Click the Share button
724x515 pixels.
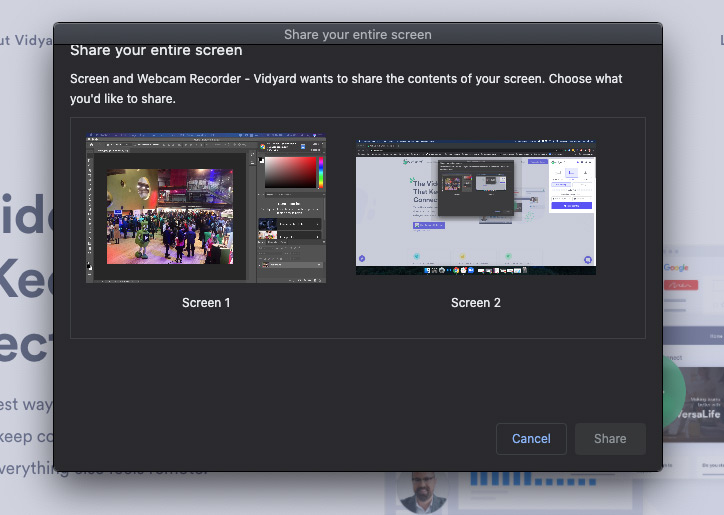pyautogui.click(x=610, y=439)
